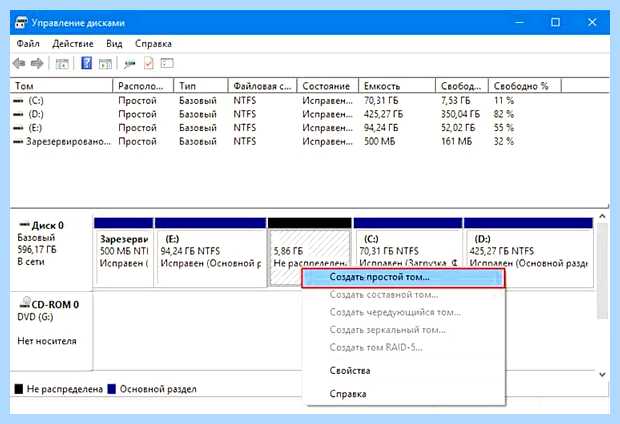Click the drive icon beside Зарезервировано in the list

point(18,141)
